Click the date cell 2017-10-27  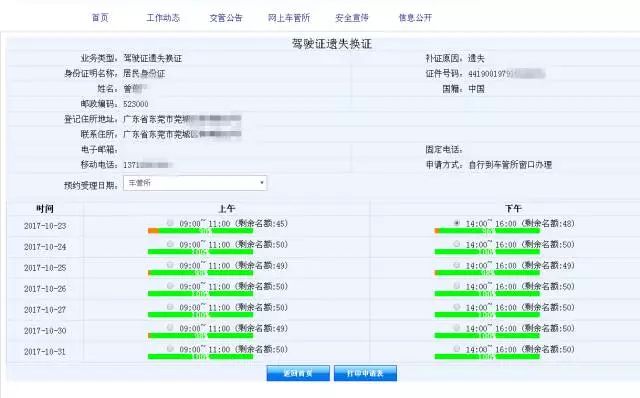(x=45, y=310)
